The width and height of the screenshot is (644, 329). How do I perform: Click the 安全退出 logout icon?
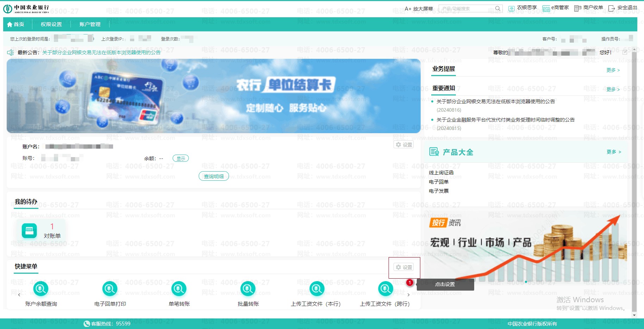[612, 8]
